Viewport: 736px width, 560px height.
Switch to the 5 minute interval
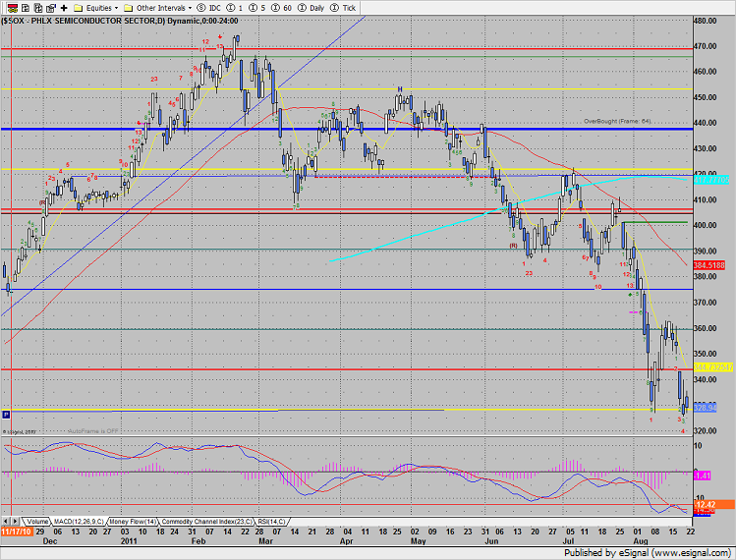pos(257,8)
